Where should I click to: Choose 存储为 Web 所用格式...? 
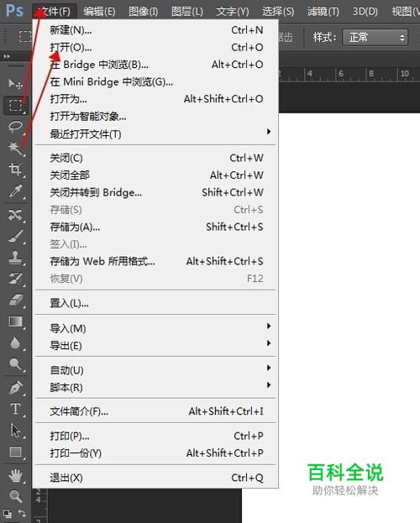155,261
